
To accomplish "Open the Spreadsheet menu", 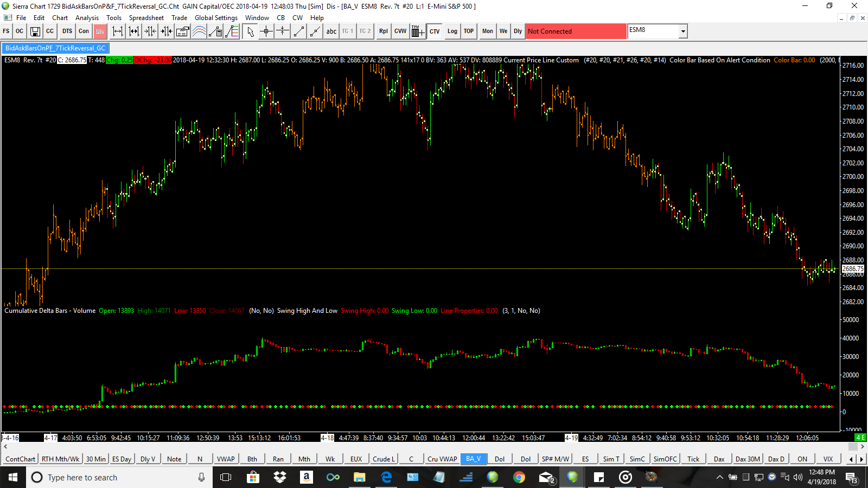I will point(146,18).
